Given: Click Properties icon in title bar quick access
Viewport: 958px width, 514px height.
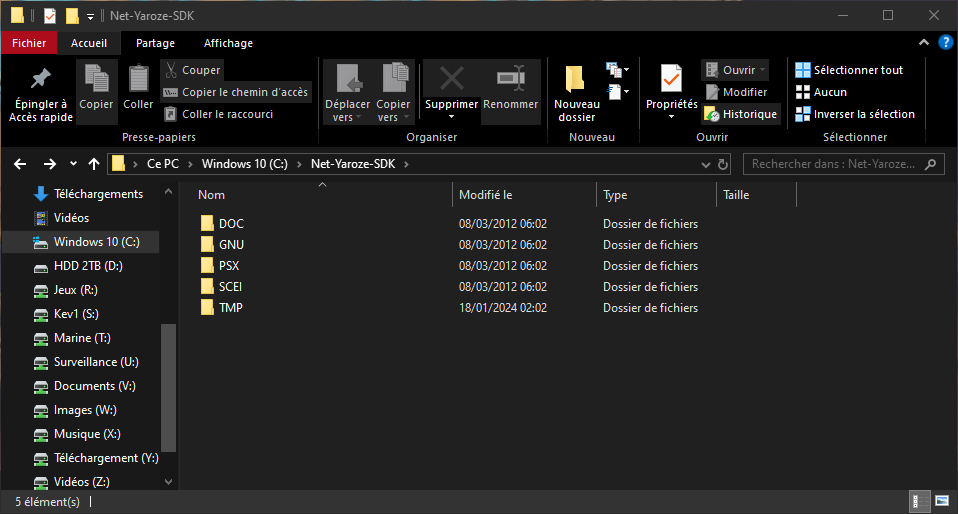Looking at the screenshot, I should [50, 16].
